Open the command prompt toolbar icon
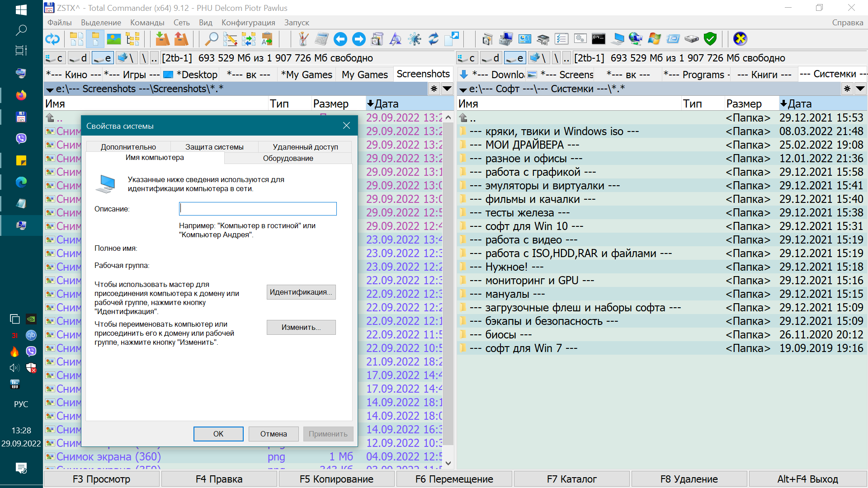 (598, 39)
